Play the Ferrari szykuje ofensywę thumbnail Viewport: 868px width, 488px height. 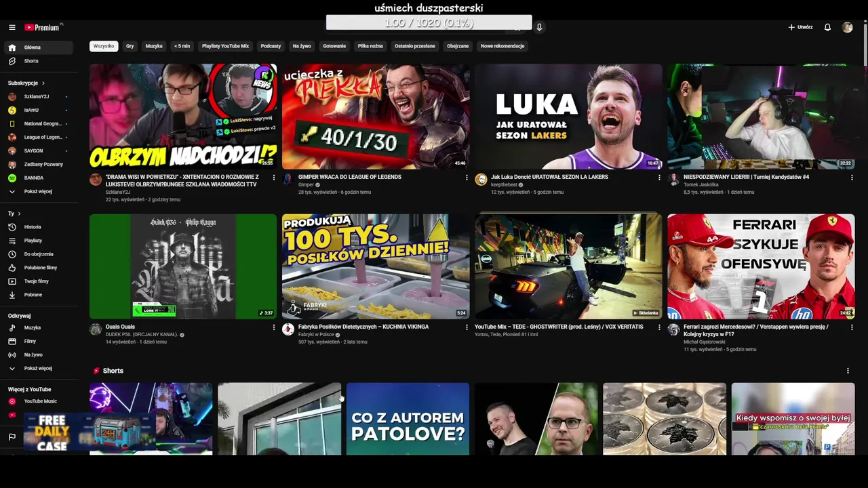point(761,266)
